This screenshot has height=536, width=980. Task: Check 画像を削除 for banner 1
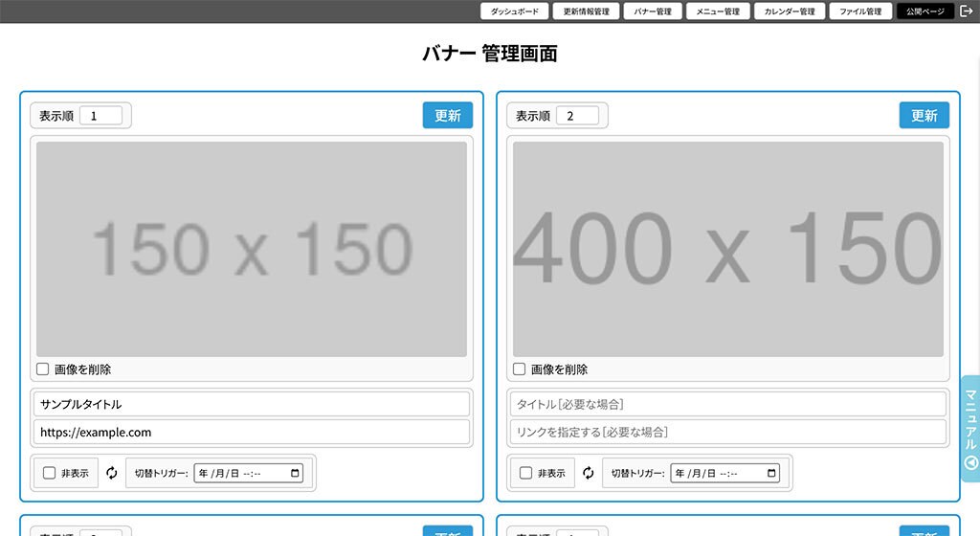[42, 369]
